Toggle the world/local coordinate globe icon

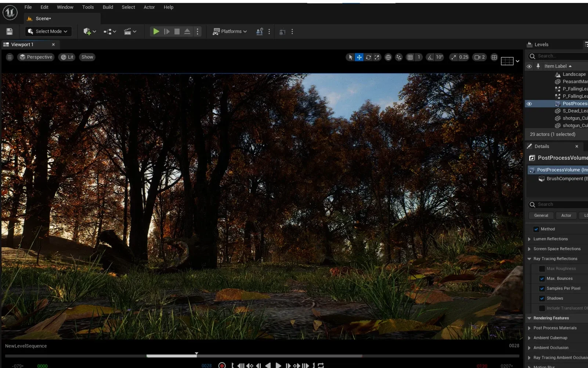(388, 57)
